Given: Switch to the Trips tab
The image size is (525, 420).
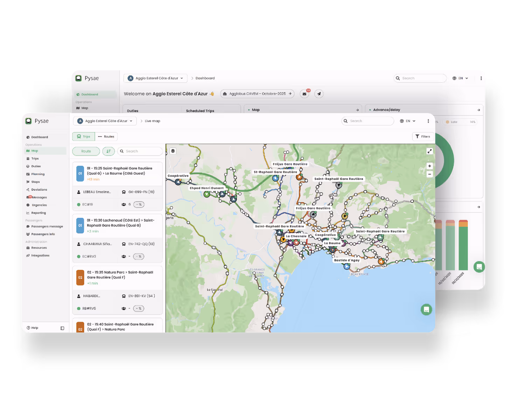Looking at the screenshot, I should pyautogui.click(x=83, y=136).
